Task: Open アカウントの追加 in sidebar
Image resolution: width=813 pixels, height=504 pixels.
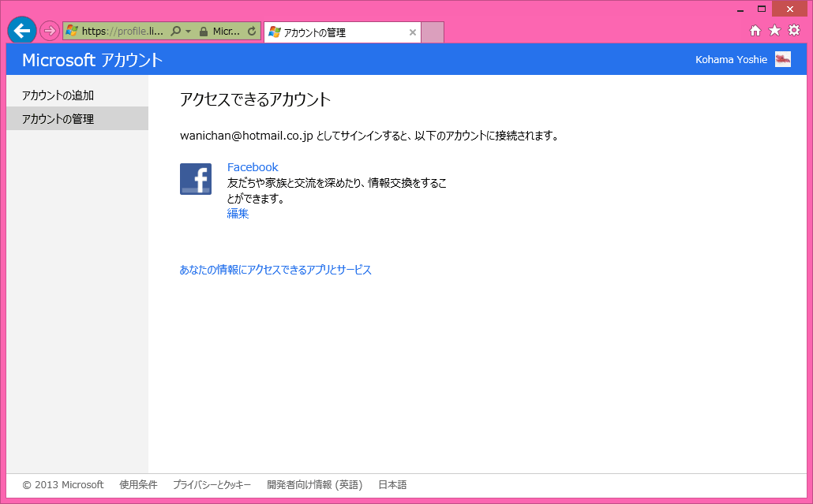Action: [77, 95]
